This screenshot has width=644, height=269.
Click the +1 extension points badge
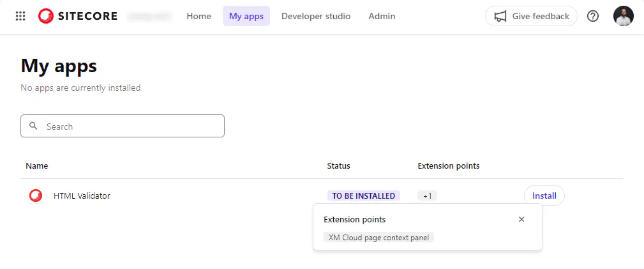coord(427,196)
